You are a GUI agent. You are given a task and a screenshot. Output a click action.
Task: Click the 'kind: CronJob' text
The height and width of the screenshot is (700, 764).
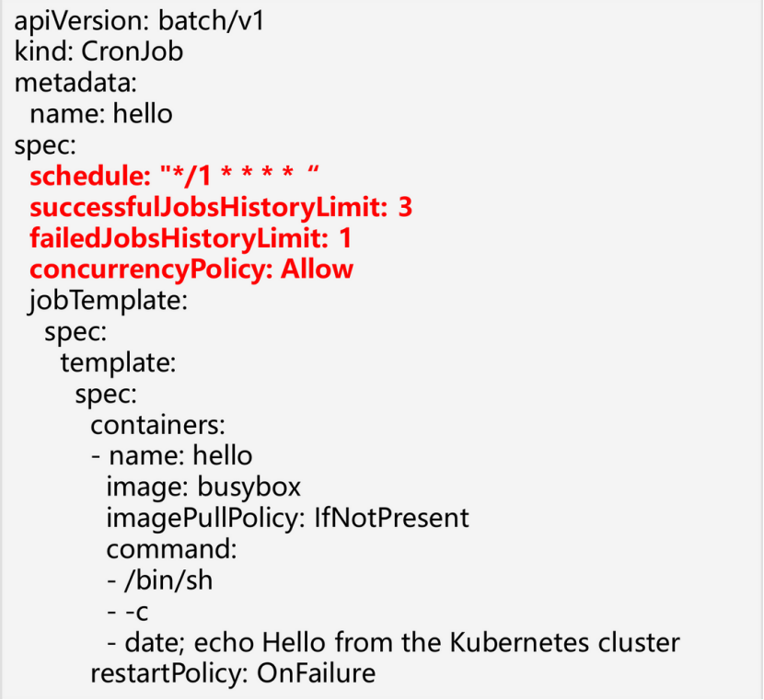(x=98, y=52)
